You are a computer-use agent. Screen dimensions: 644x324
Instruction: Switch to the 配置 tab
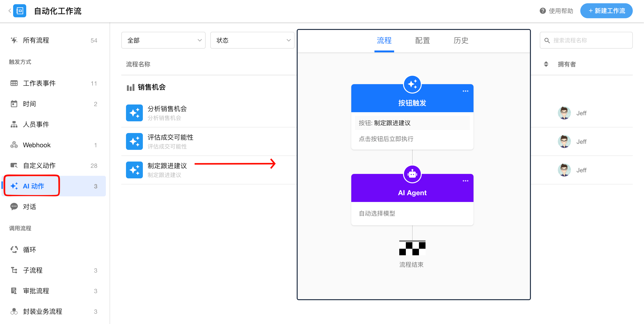click(x=422, y=40)
